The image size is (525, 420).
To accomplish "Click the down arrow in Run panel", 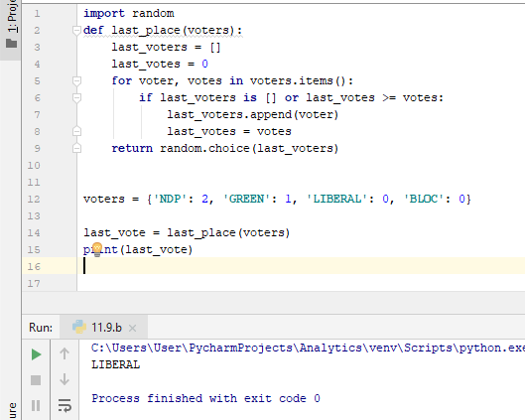I will pos(65,379).
